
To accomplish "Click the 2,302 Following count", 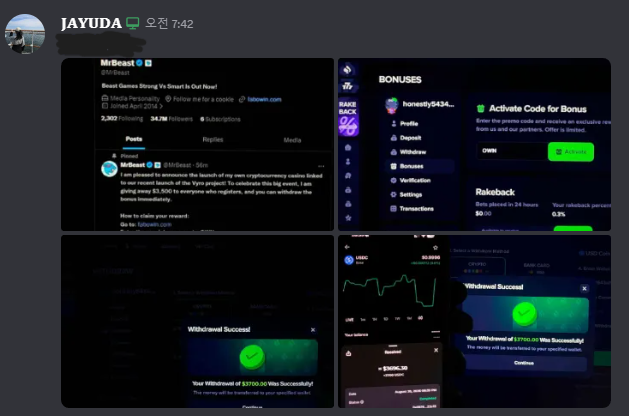I will pos(122,118).
